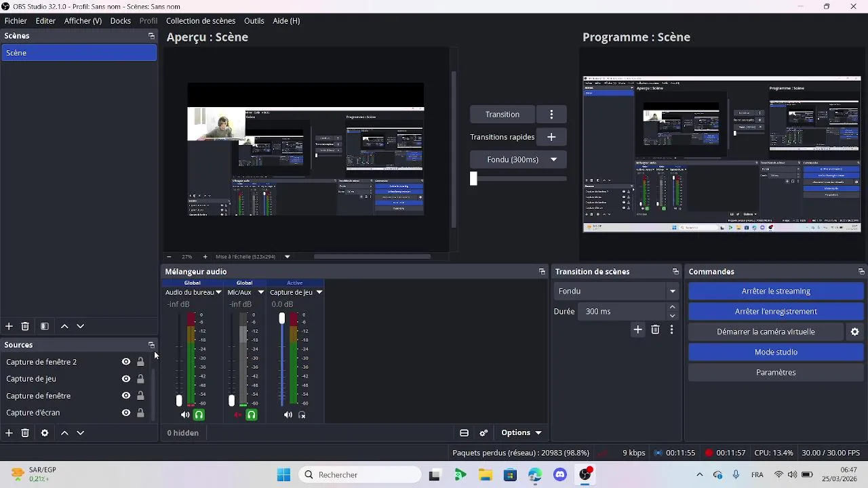
Task: Hide the Capture de fenêtre 2 source
Action: [126, 362]
